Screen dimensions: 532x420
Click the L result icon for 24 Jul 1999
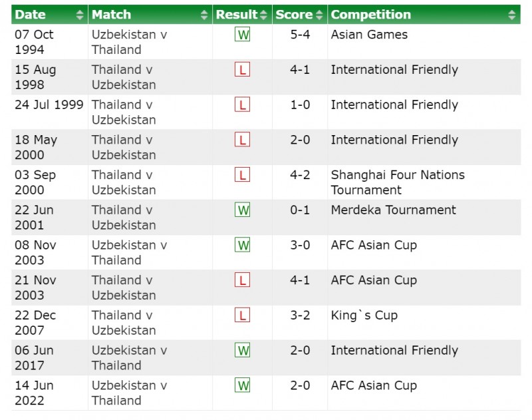pyautogui.click(x=243, y=105)
